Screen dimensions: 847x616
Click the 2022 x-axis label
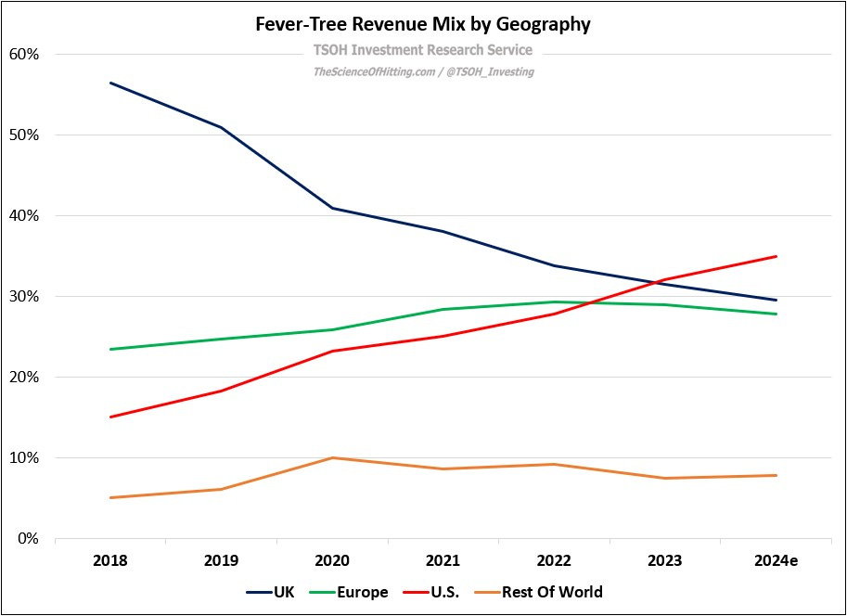(x=554, y=560)
